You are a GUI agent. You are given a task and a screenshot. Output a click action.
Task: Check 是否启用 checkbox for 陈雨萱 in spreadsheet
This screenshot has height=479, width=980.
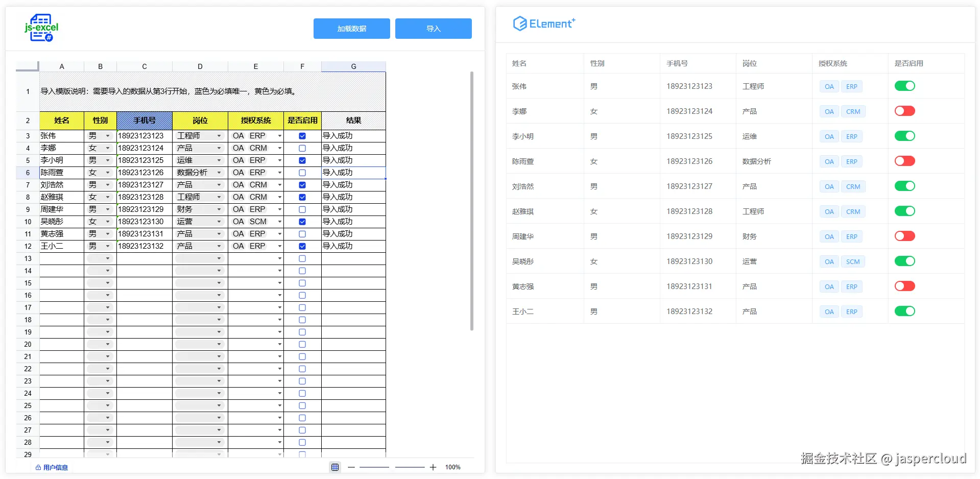[302, 173]
